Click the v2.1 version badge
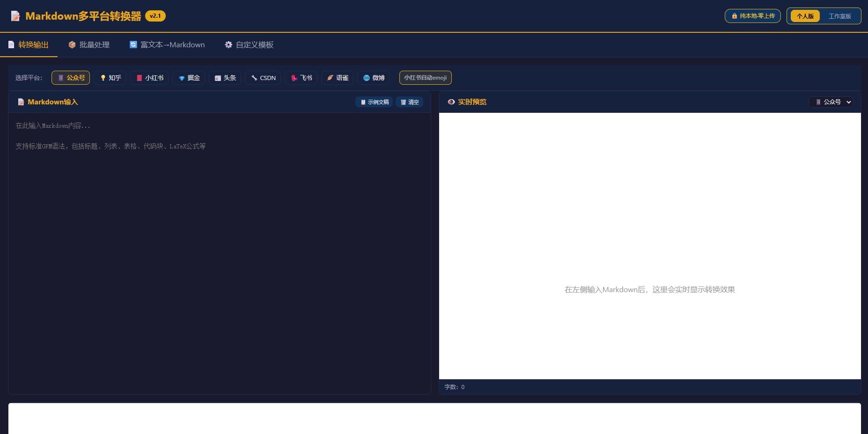 155,16
